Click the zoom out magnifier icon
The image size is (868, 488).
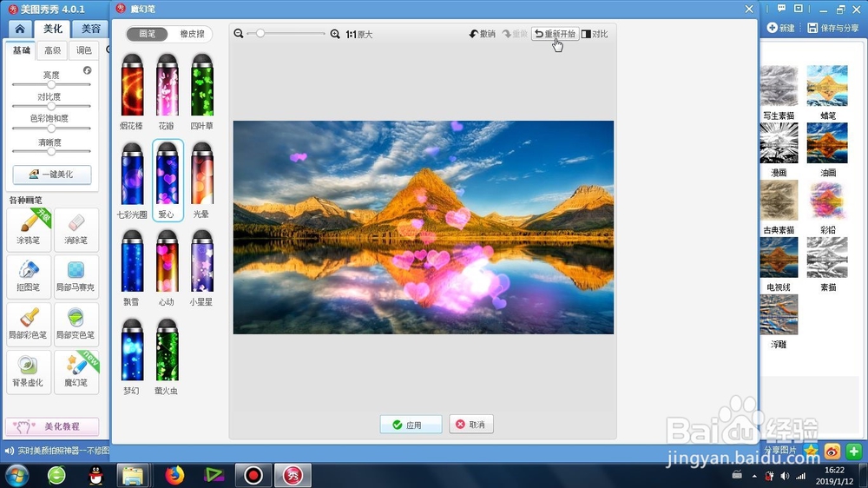tap(239, 34)
